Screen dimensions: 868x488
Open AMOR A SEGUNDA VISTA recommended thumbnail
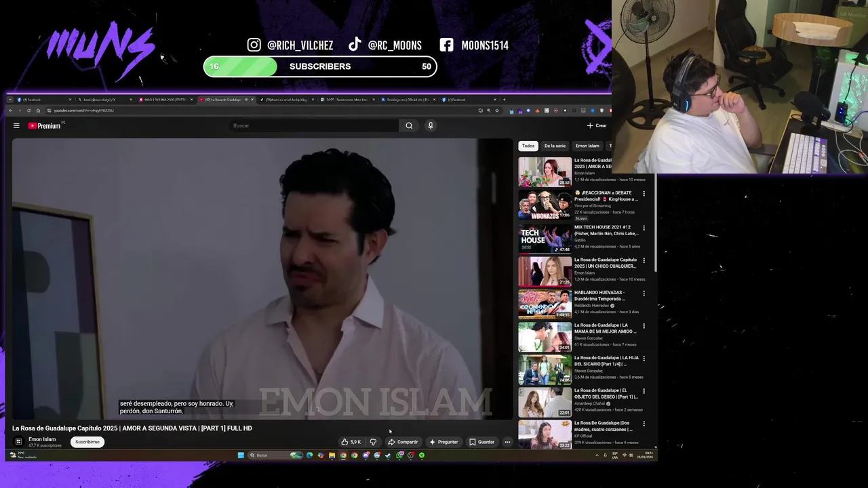click(x=545, y=172)
